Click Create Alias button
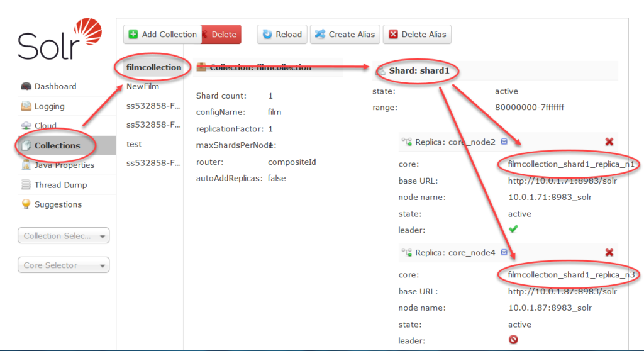 pos(345,35)
